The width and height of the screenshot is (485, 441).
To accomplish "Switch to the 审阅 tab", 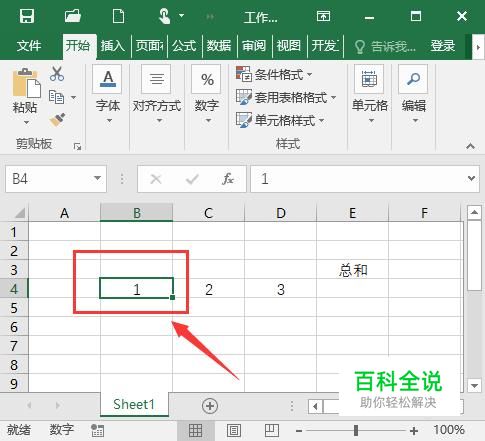I will 254,45.
